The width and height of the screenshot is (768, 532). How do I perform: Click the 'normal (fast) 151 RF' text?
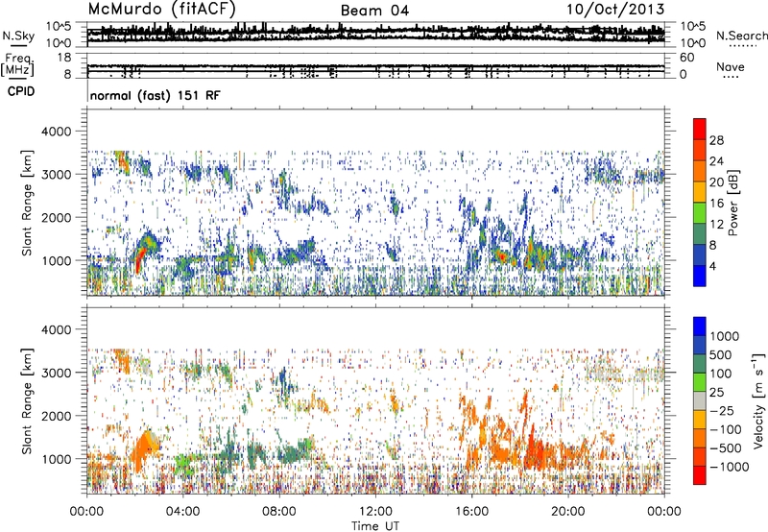click(156, 95)
